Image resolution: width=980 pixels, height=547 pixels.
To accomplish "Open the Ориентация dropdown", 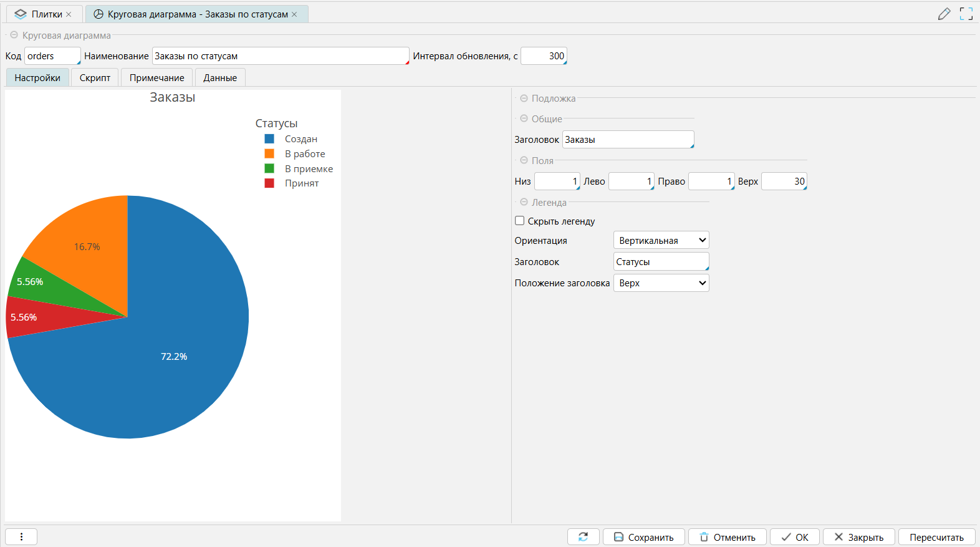I will [x=661, y=241].
